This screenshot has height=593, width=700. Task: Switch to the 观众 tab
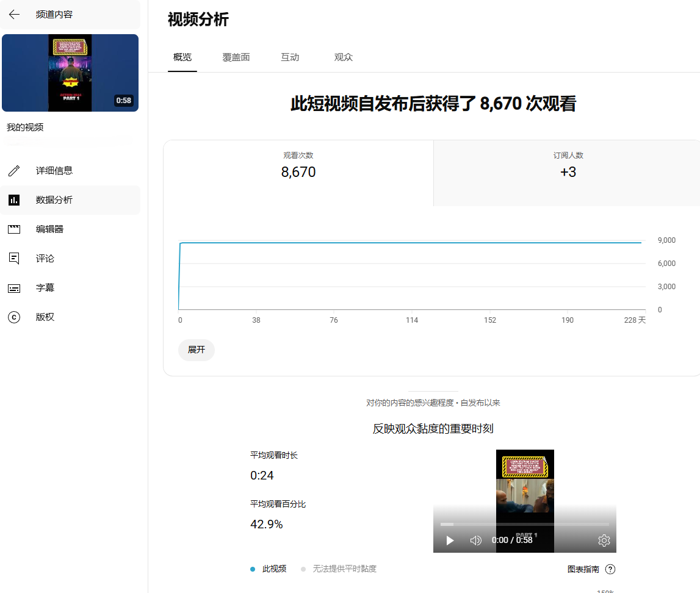344,57
